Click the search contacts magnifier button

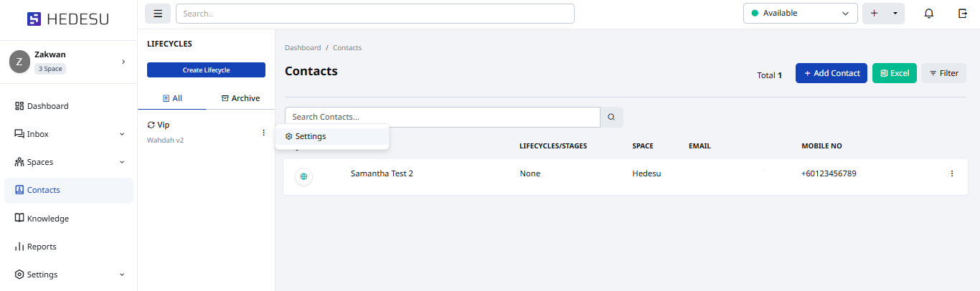point(612,117)
